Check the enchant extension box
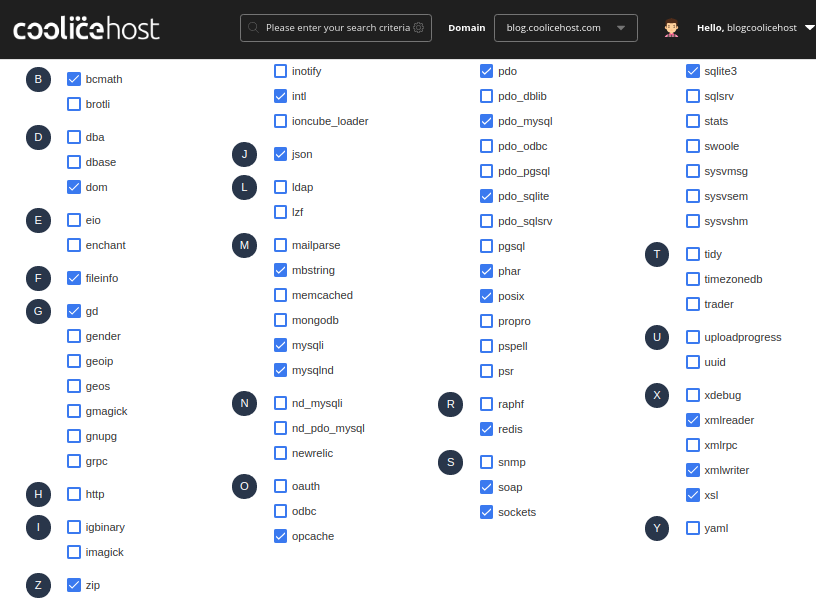The image size is (816, 611). tap(74, 245)
